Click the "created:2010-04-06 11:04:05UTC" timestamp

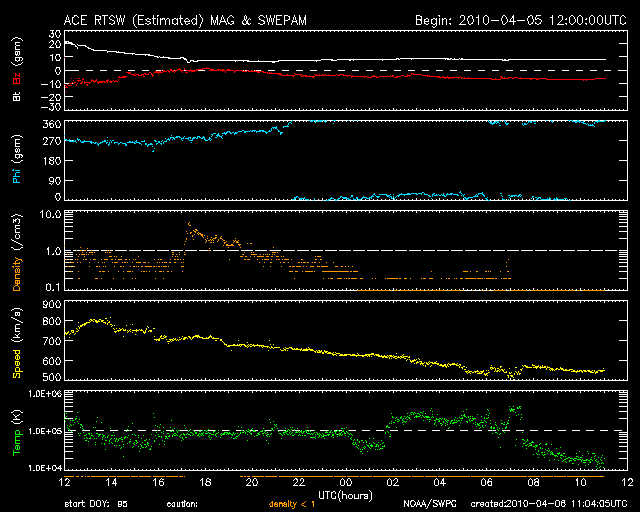(549, 504)
